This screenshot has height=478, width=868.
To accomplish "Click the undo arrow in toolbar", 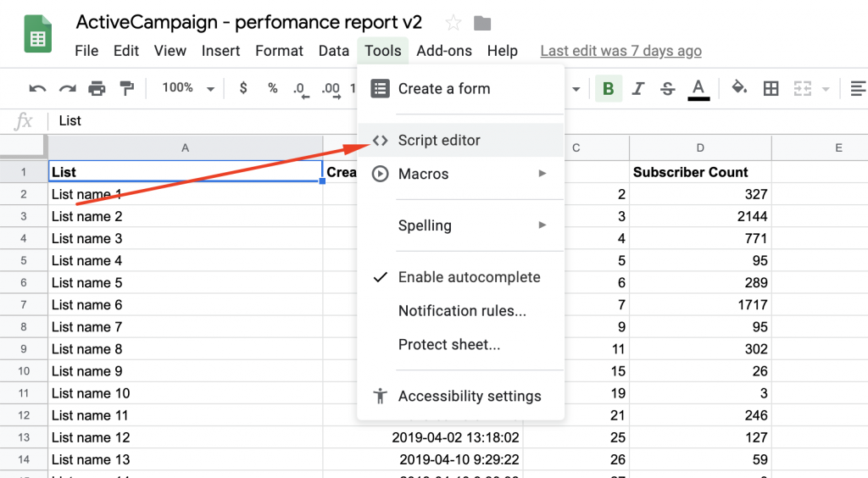I will pos(37,88).
